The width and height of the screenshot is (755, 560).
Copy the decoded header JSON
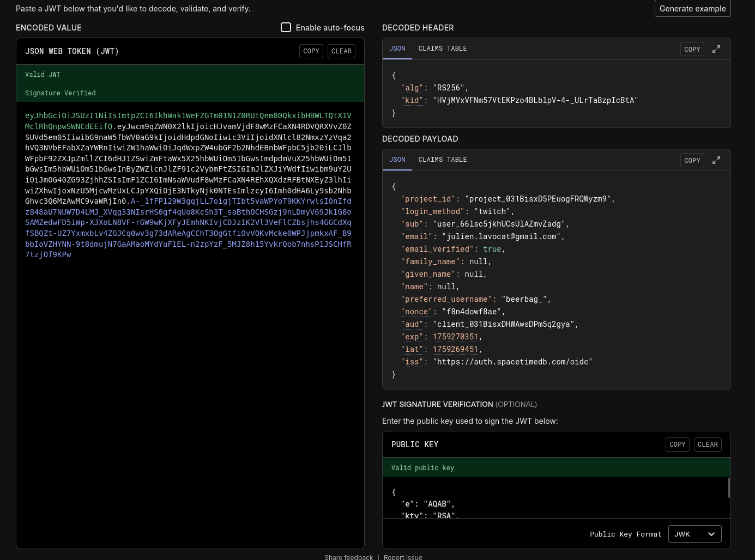point(692,50)
